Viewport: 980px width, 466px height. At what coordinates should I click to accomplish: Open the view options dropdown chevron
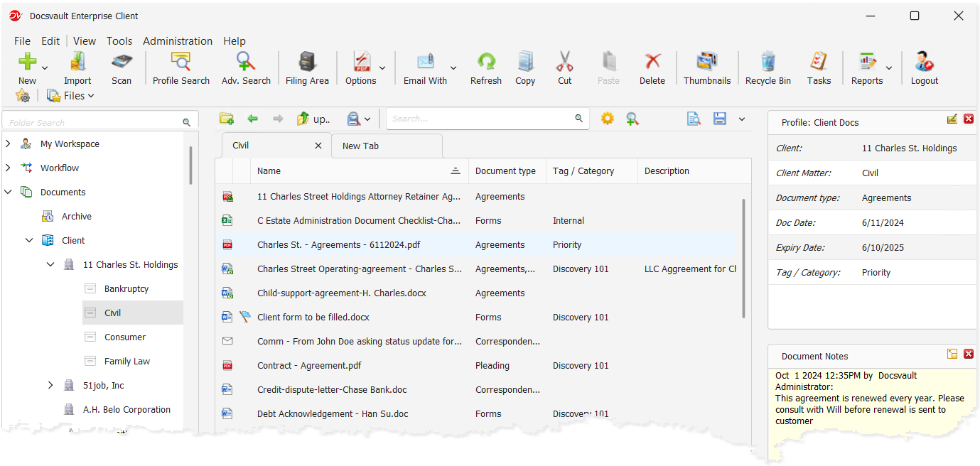coord(742,119)
